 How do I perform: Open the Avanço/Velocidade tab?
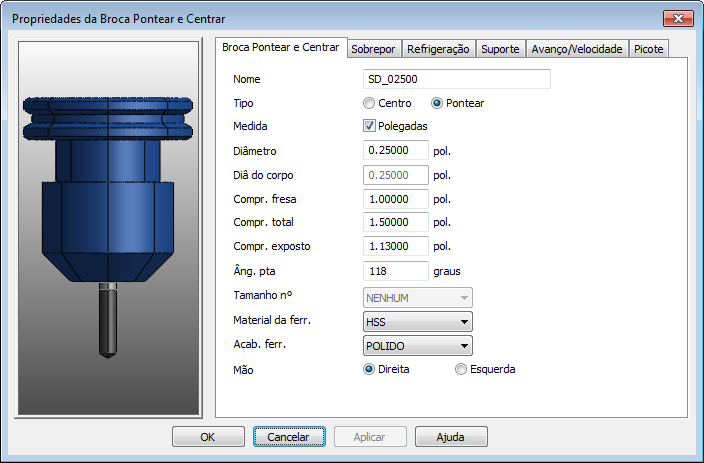577,49
